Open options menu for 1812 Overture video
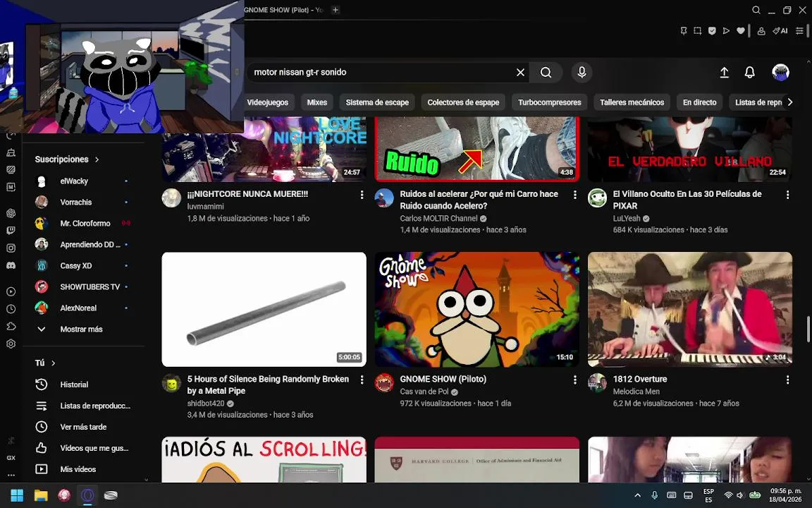Viewport: 812px width, 508px height. tap(787, 380)
